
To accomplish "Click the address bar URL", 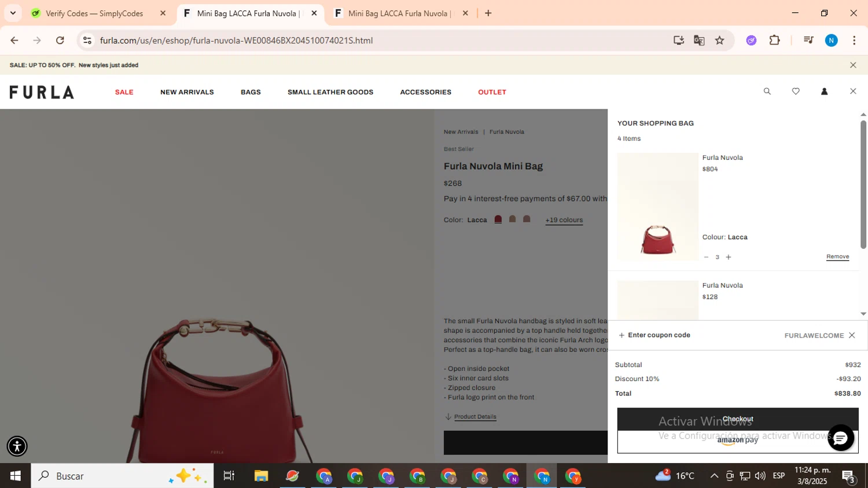I will click(236, 41).
